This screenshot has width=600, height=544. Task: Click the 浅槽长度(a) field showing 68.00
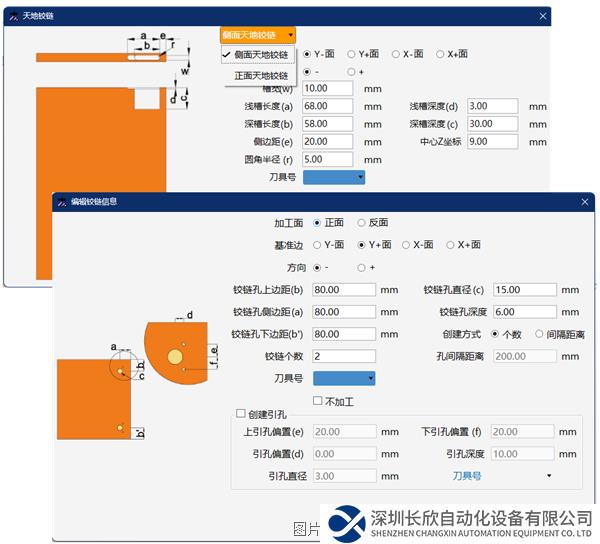coord(328,106)
